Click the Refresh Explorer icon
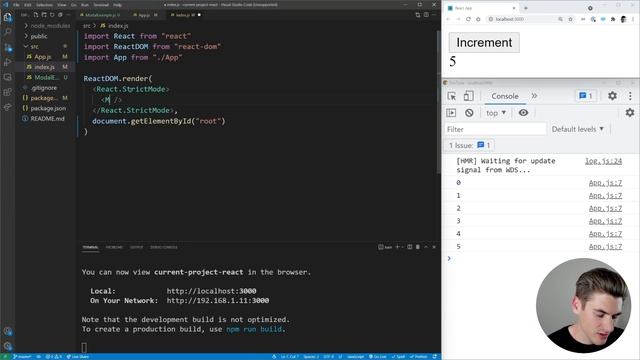This screenshot has height=360, width=640. tap(52, 15)
